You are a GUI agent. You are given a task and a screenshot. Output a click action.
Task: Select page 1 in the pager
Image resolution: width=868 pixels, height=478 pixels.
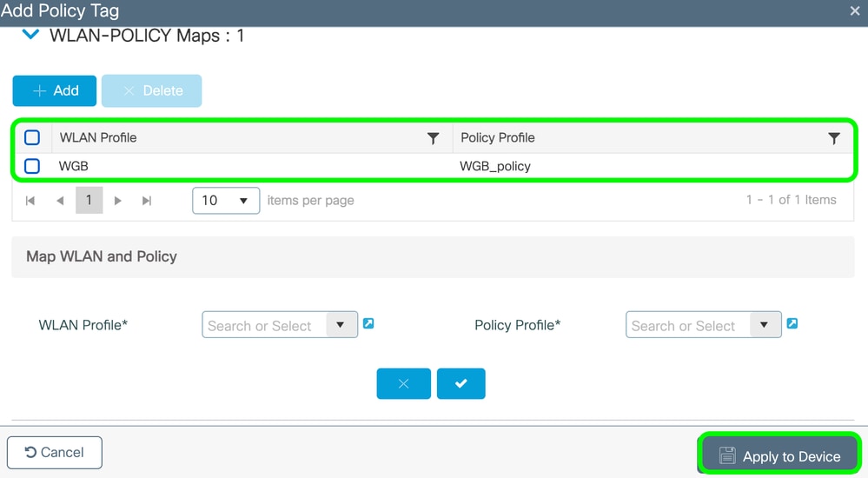89,201
